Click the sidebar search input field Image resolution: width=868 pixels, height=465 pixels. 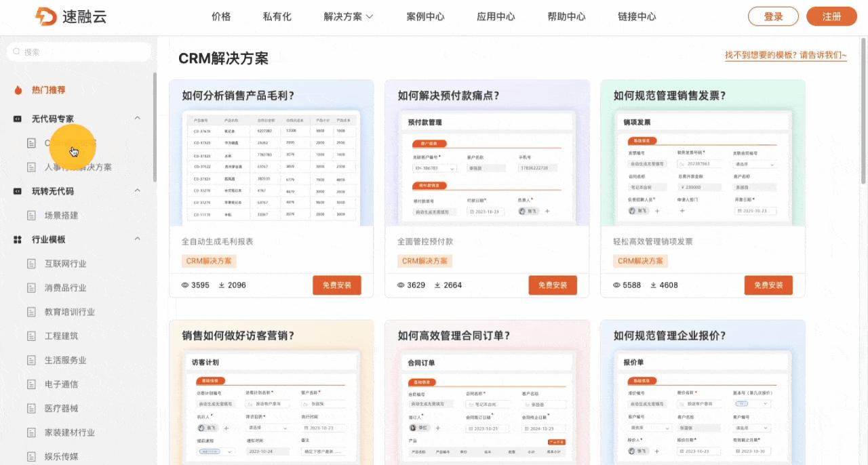click(78, 52)
